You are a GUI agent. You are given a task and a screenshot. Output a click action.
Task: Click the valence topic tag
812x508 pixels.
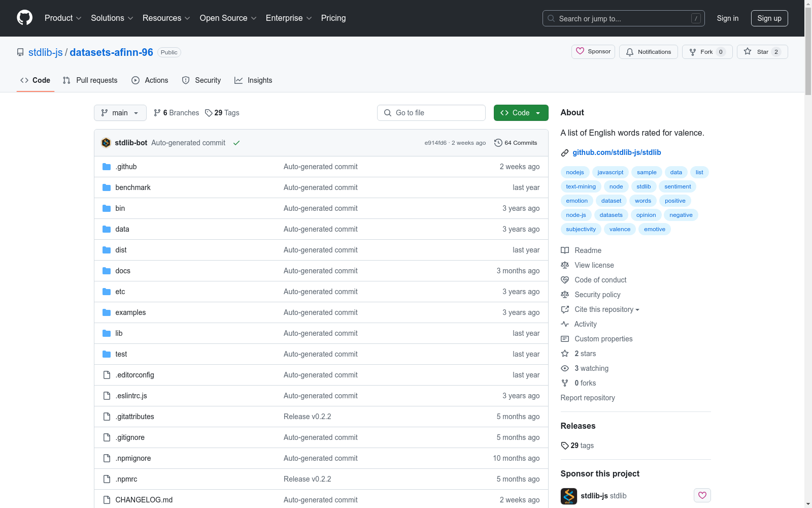coord(620,229)
